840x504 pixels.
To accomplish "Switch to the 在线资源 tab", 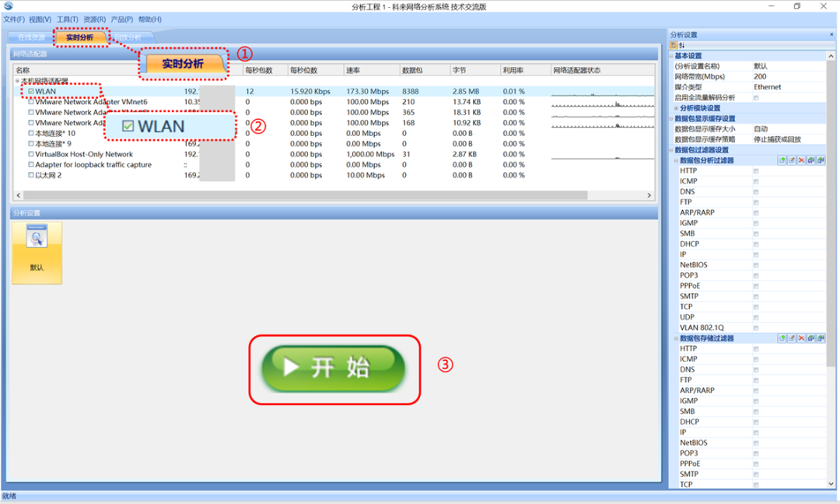I will tap(31, 37).
